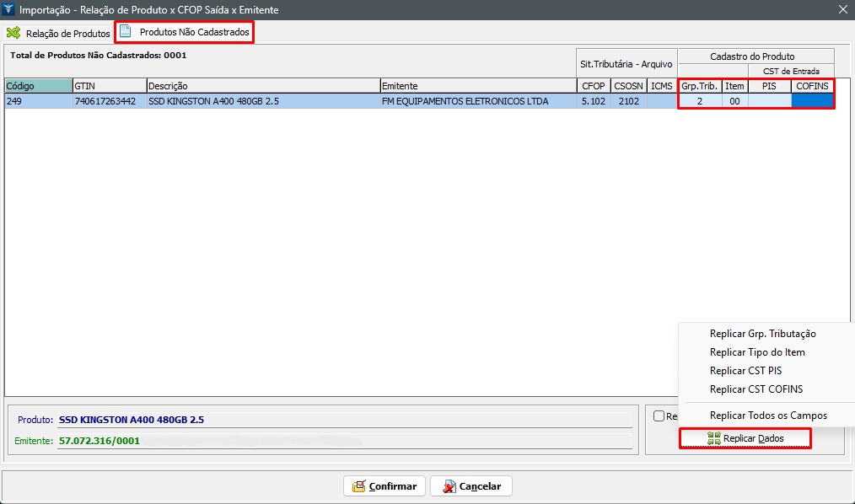Screen dimensions: 855x504
Task: Click the application icon in title bar
Action: [9, 9]
